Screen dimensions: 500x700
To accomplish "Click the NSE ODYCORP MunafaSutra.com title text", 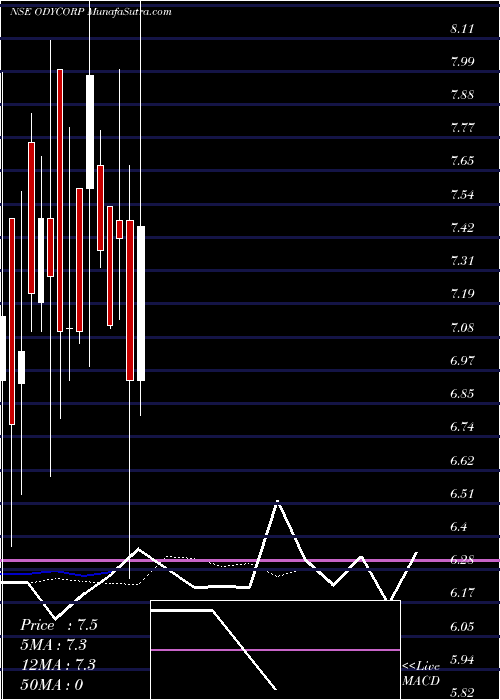I will 91,12.
